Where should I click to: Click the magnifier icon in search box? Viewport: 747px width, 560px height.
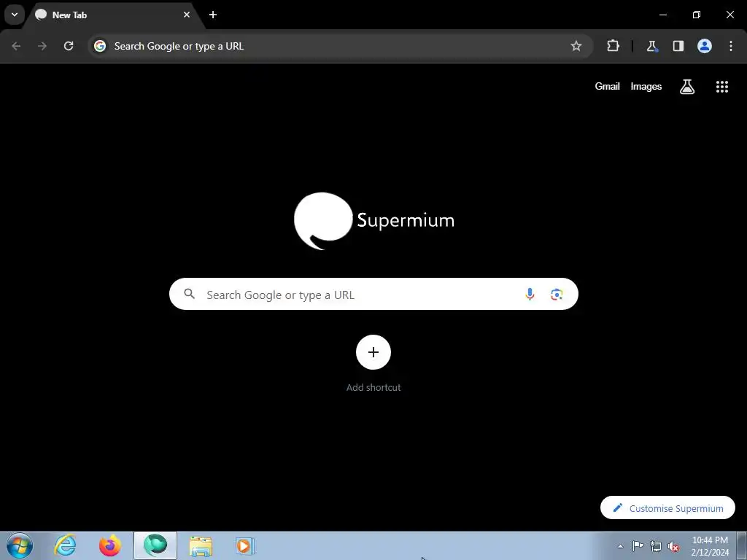click(190, 294)
